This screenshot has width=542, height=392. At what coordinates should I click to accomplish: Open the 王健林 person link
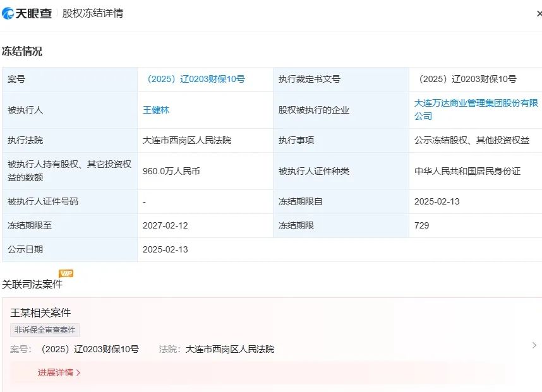(156, 110)
